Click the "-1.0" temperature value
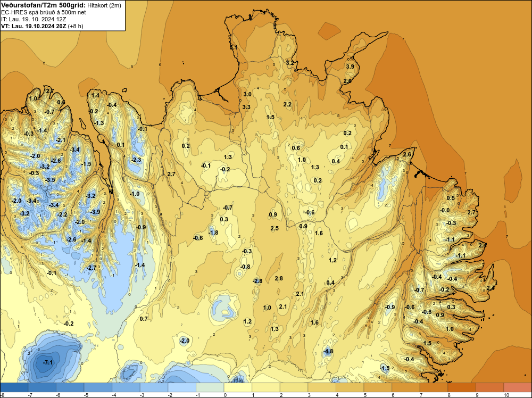The width and height of the screenshot is (532, 398). tap(135, 194)
